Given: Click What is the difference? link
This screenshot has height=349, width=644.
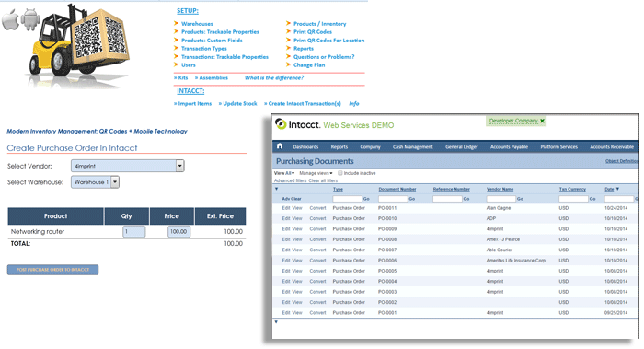Looking at the screenshot, I should (274, 77).
